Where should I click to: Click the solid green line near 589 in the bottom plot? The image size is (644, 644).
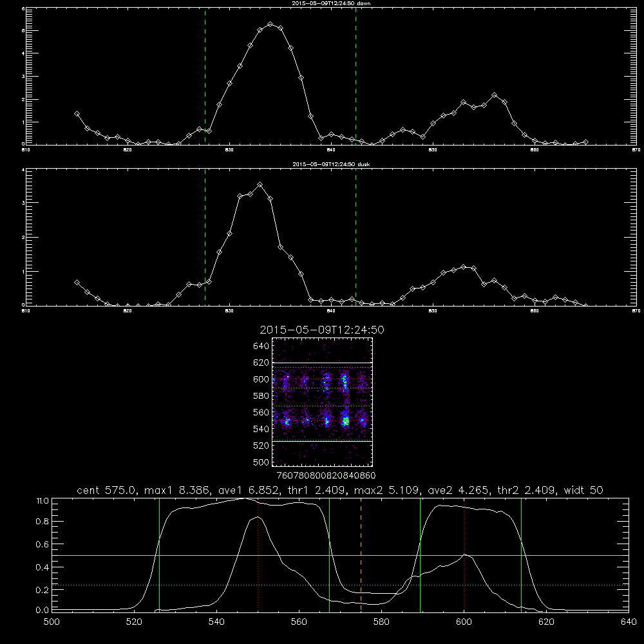[420, 555]
